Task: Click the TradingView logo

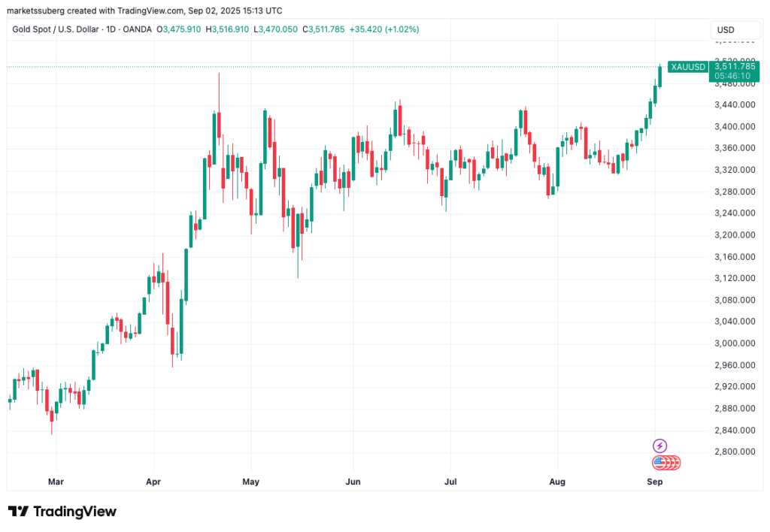Action: pyautogui.click(x=62, y=511)
